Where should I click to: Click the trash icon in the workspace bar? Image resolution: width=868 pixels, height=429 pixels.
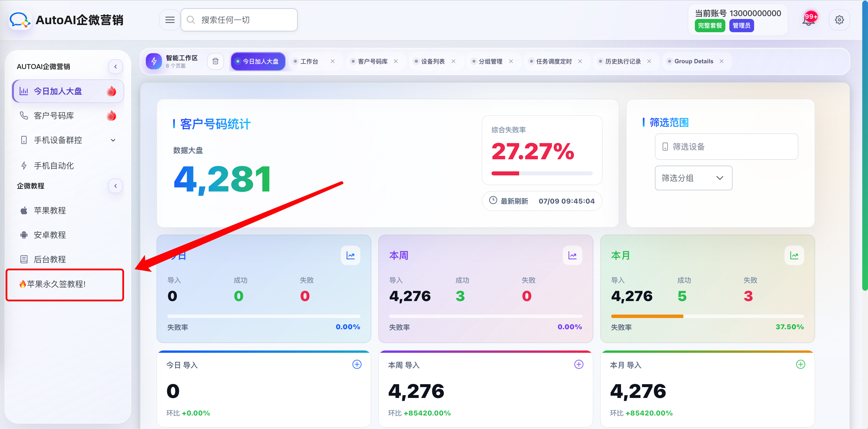[x=215, y=61]
